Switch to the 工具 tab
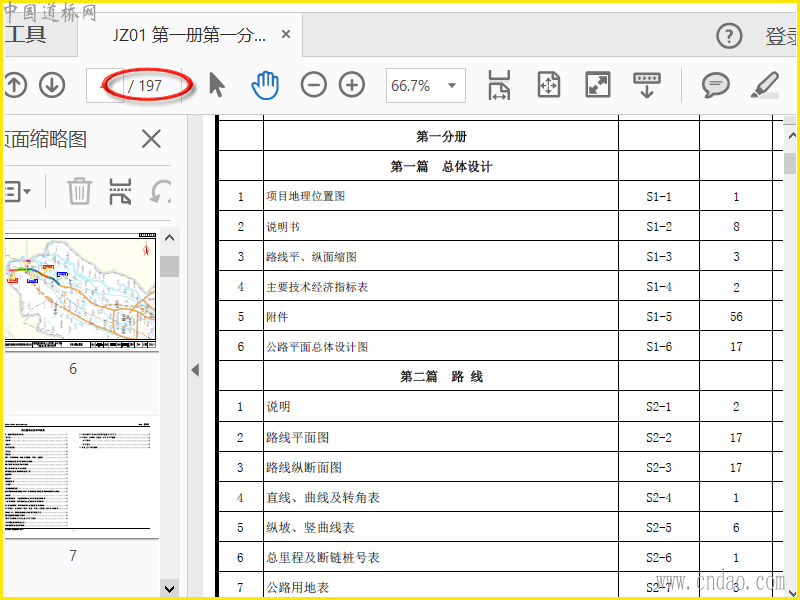800x600 pixels. tap(25, 34)
